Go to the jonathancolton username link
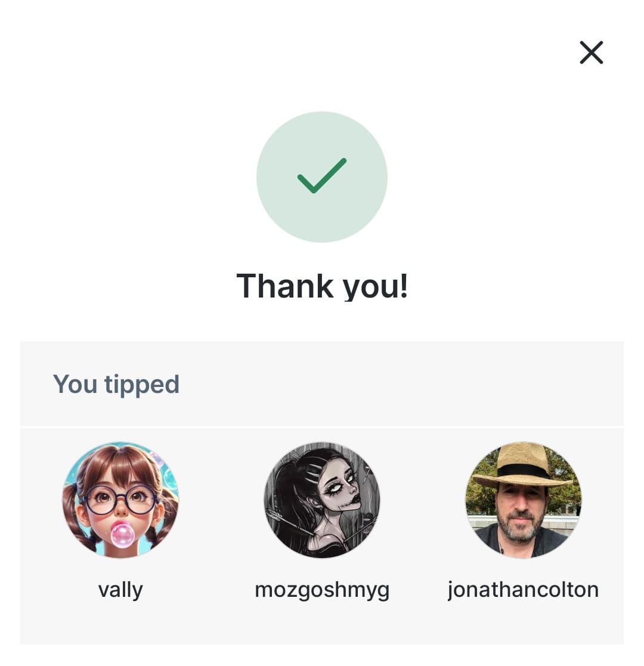 coord(523,590)
